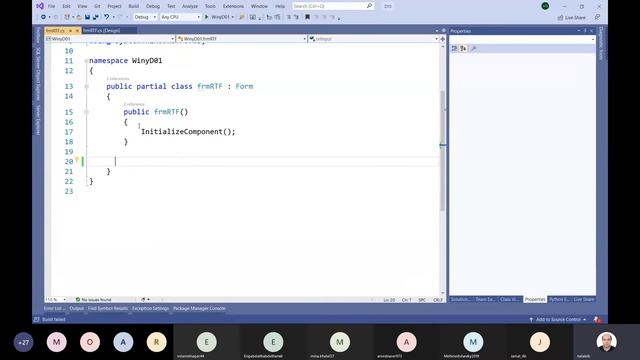Click the No issues found indicator
Image resolution: width=640 pixels, height=360 pixels.
tap(93, 300)
